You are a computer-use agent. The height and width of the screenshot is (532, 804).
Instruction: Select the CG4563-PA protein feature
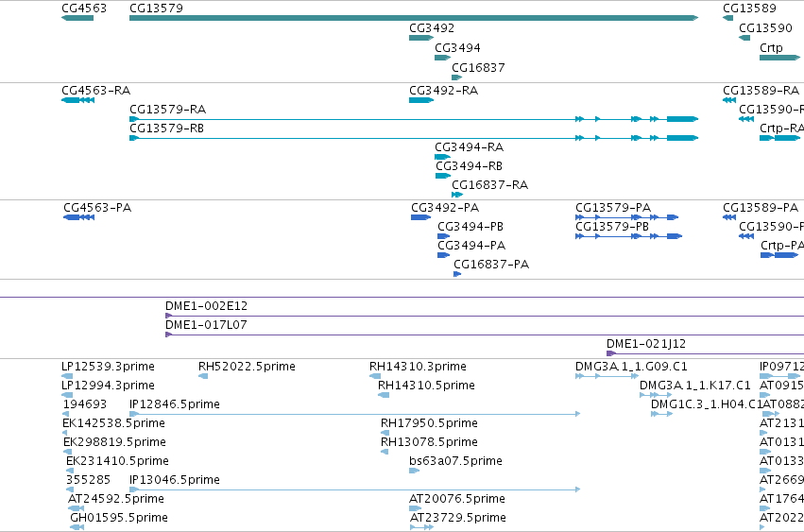pyautogui.click(x=79, y=217)
